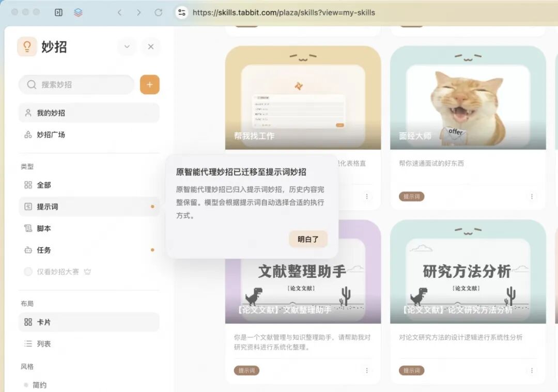558x392 pixels.
Task: Click 提示词 tag on 文献整理助手 card
Action: point(246,370)
